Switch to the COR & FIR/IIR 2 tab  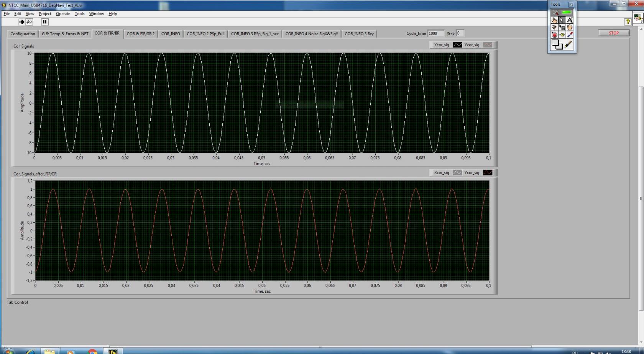(x=141, y=34)
